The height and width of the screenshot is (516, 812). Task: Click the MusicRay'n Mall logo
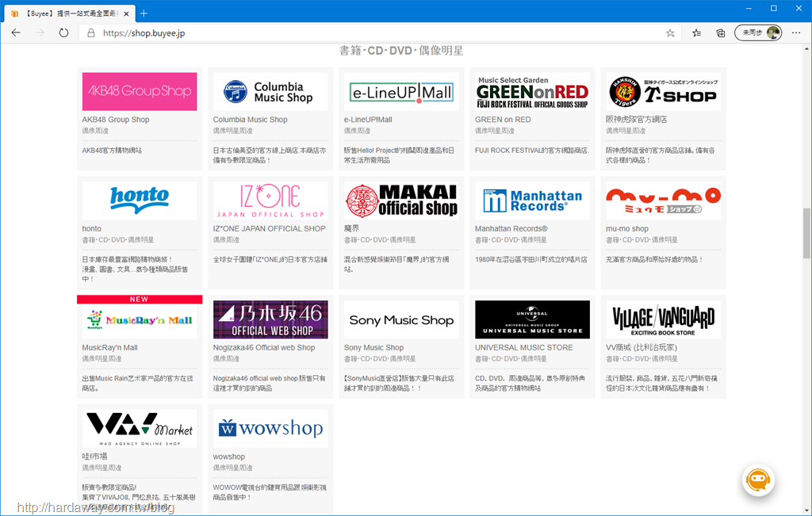pos(140,321)
